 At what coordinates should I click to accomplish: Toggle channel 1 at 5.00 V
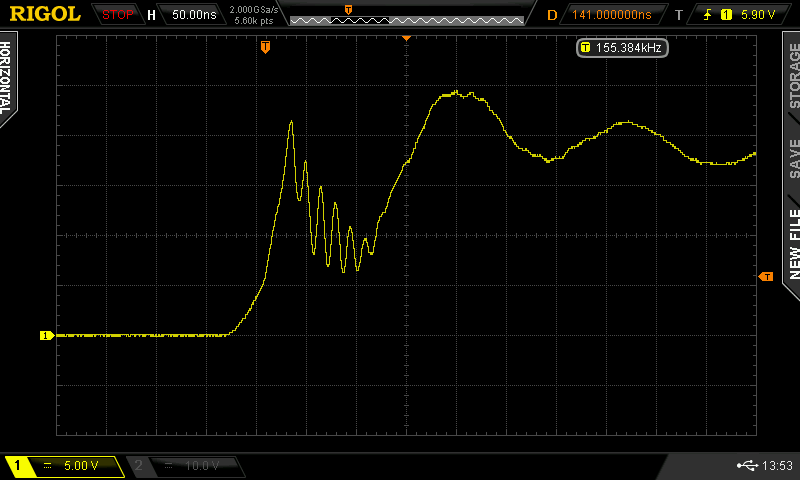coord(64,466)
